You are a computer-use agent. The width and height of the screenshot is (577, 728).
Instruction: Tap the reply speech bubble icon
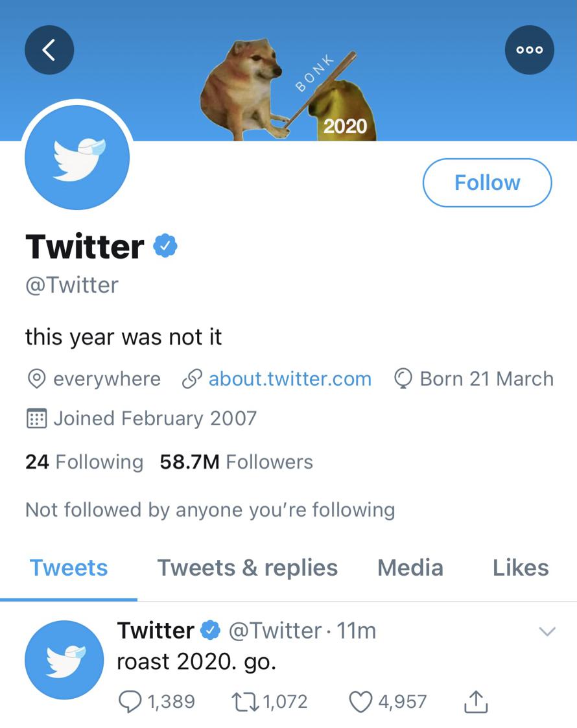[130, 701]
